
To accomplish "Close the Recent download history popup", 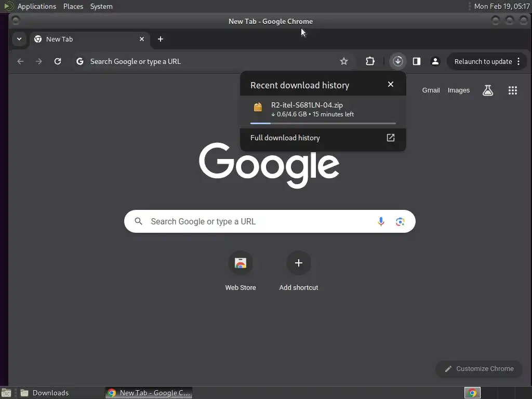I will point(391,84).
